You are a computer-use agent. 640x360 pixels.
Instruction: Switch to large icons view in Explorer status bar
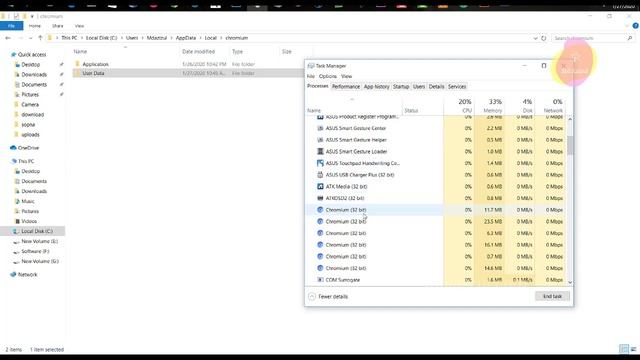click(633, 349)
